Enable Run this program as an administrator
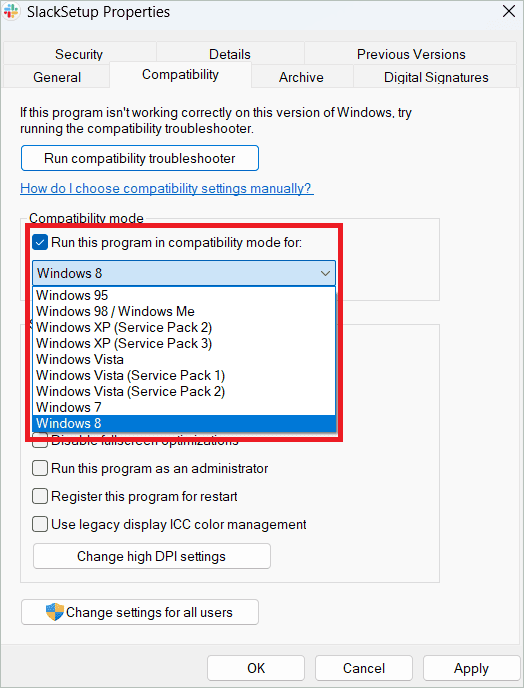This screenshot has height=688, width=524. (40, 468)
